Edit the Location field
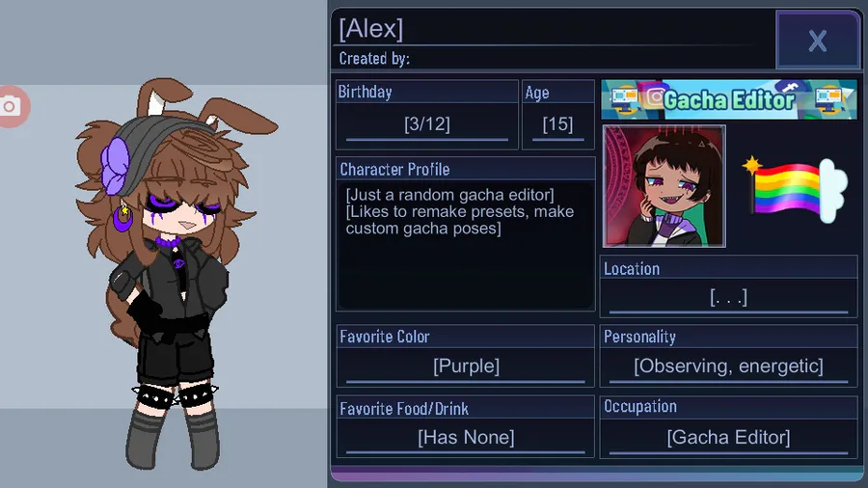868x488 pixels. [x=728, y=297]
